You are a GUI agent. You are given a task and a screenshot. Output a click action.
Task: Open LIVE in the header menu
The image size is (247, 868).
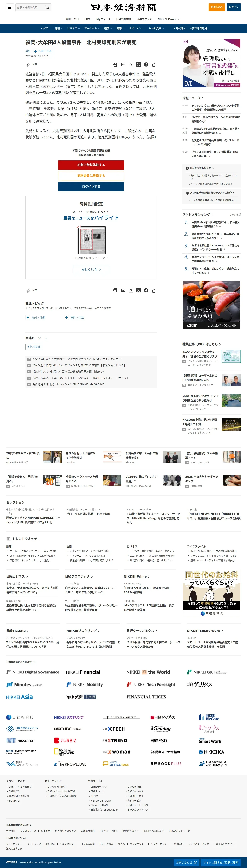(88, 19)
